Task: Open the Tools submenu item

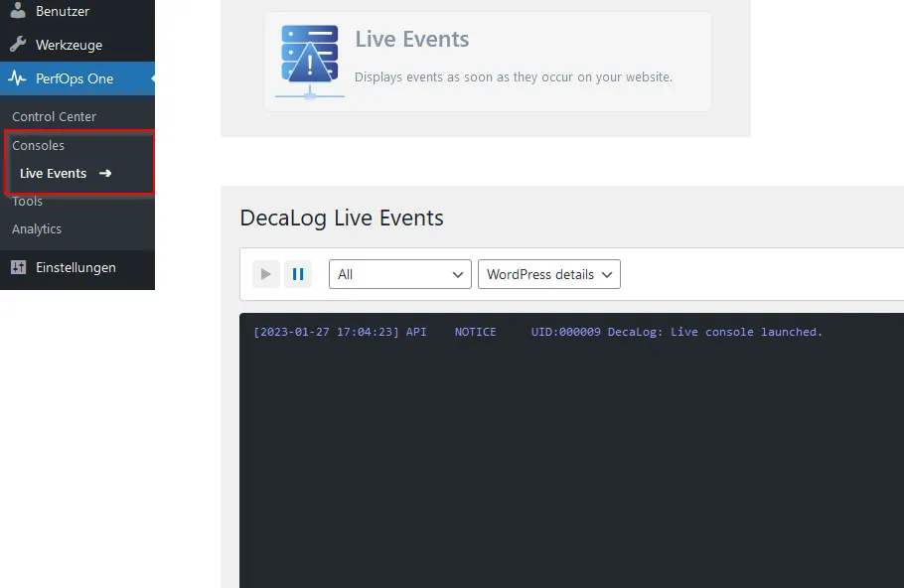Action: coord(27,202)
